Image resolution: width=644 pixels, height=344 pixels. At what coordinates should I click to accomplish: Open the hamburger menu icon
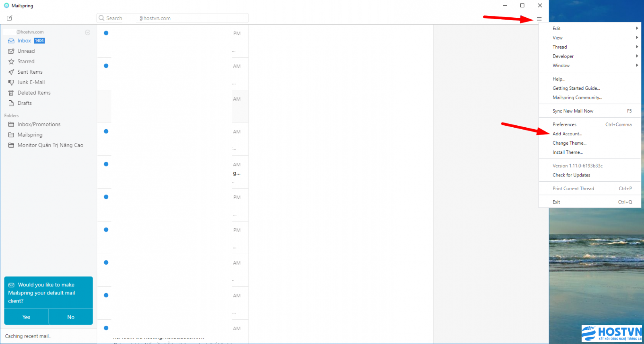539,19
